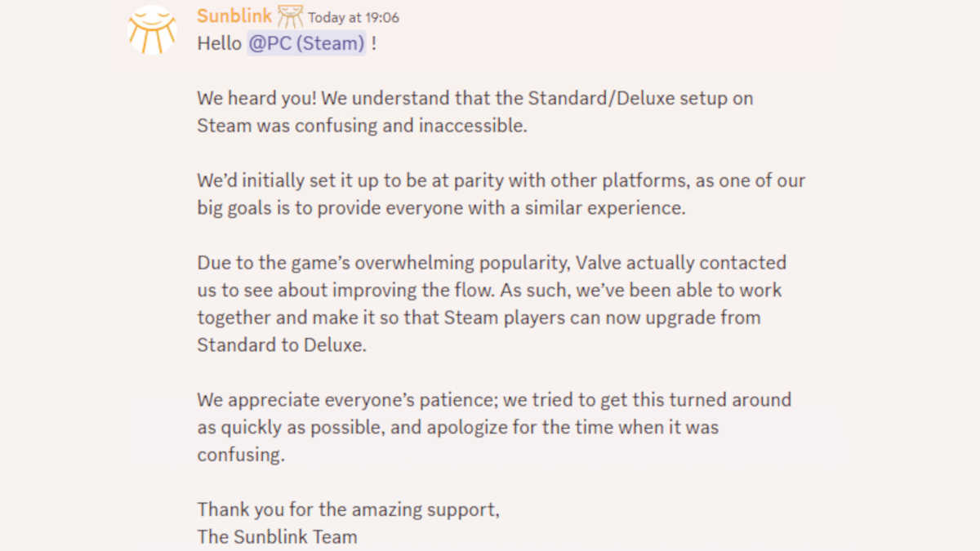
Task: Click 'The Sunblink Team' signature line
Action: click(277, 537)
